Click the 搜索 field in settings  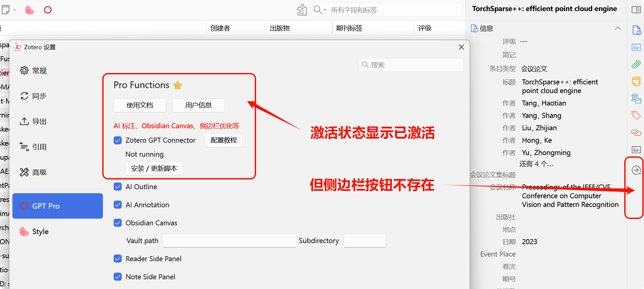tap(411, 65)
